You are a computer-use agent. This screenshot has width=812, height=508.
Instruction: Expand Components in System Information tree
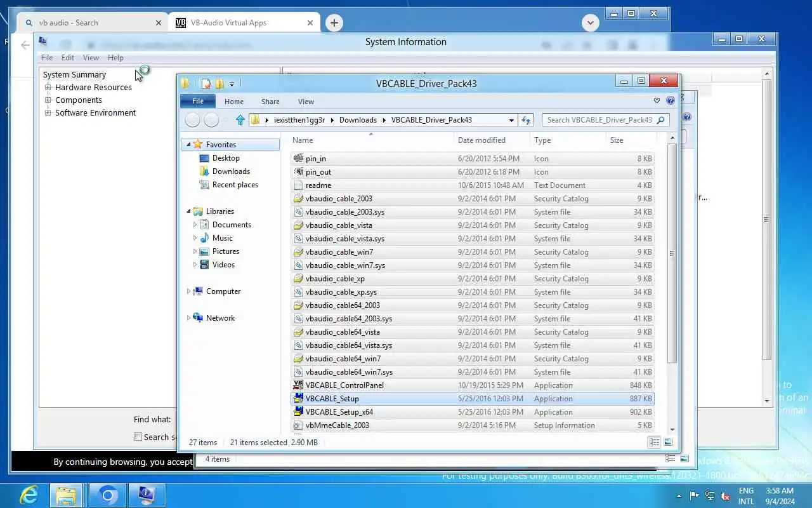pyautogui.click(x=48, y=100)
